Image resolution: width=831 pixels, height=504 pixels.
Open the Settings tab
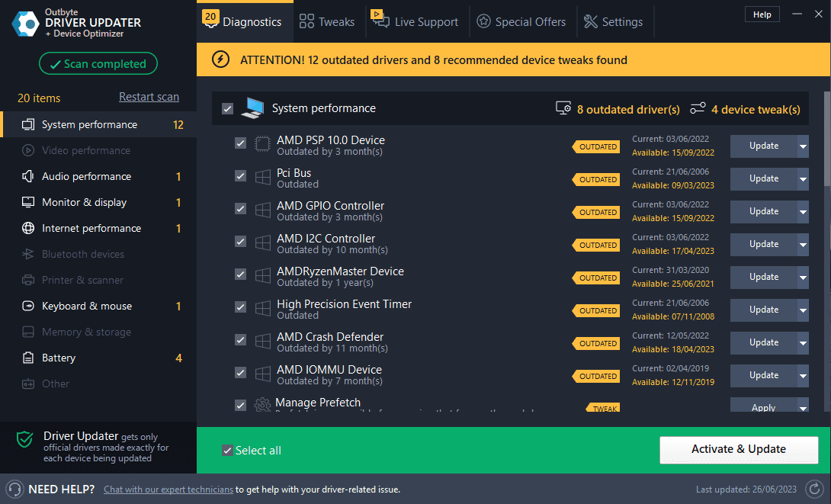coord(614,21)
